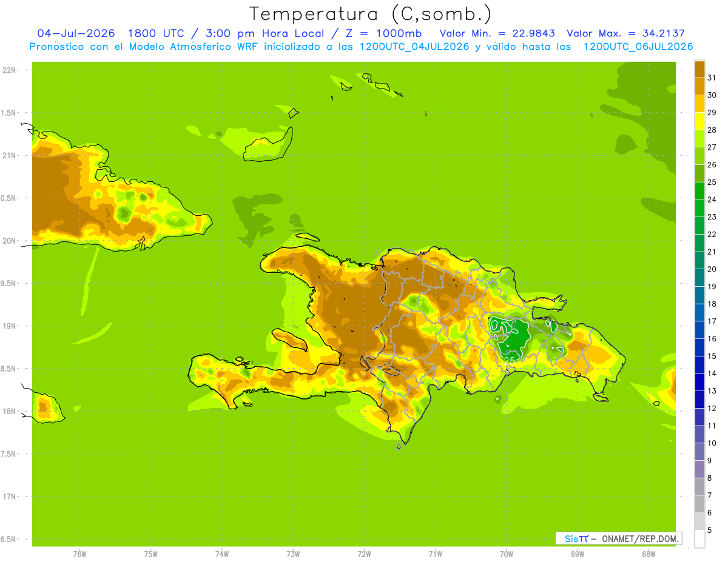Click the '71W' longitude label

435,554
